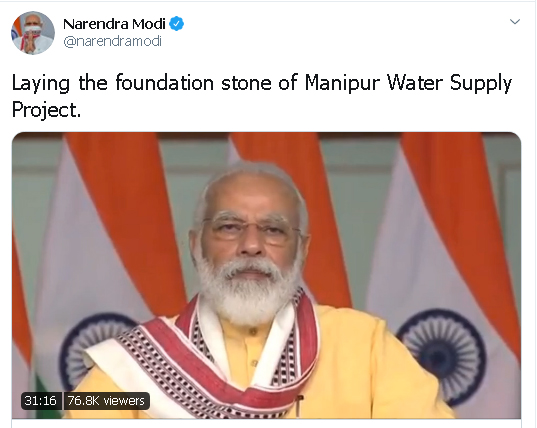
Task: Click the speaker's eyeglasses in the video
Action: (251, 229)
